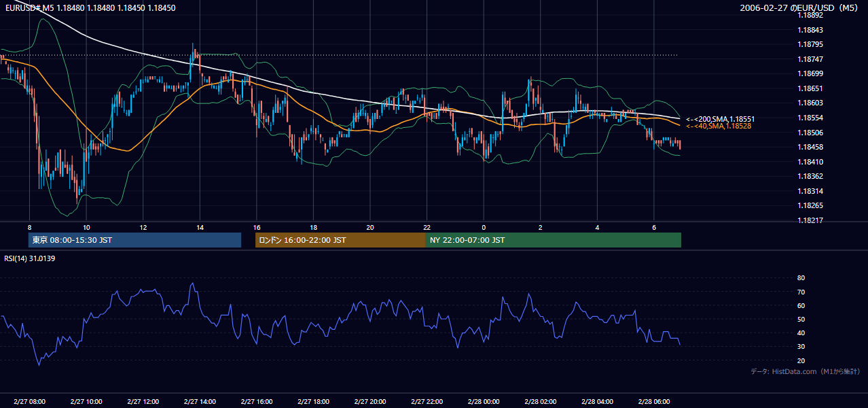Viewport: 868px width, 408px height.
Task: Click the RSI(14) 31.0139 indicator label
Action: tap(30, 258)
